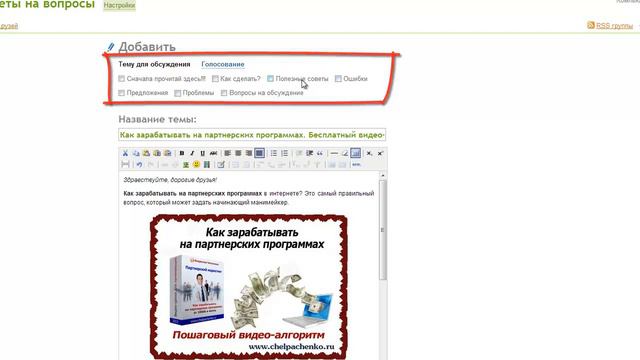Toggle bold formatting
The height and width of the screenshot is (360, 640).
click(x=182, y=153)
